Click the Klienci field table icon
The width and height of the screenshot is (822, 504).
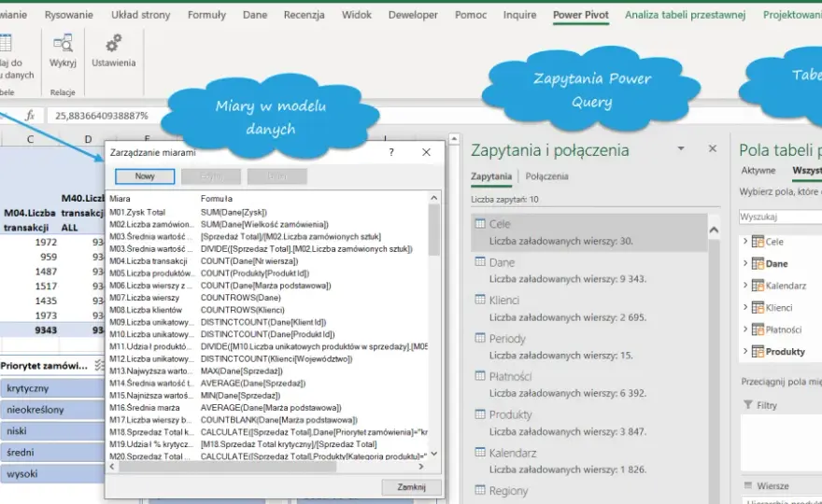758,308
